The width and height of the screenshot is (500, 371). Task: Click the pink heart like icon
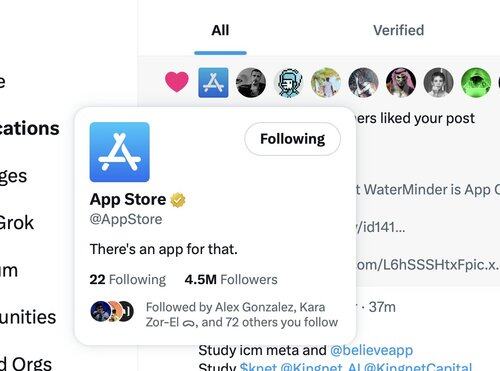click(x=177, y=82)
